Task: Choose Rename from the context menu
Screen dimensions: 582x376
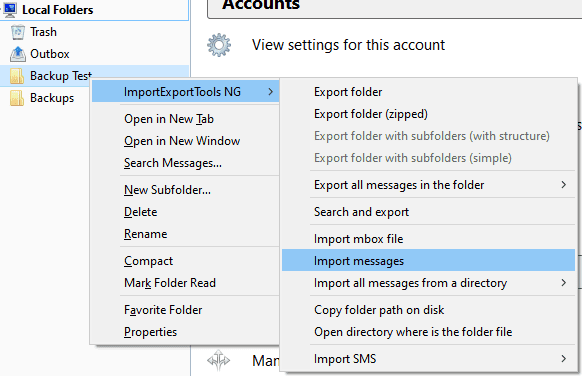Action: (x=186, y=234)
